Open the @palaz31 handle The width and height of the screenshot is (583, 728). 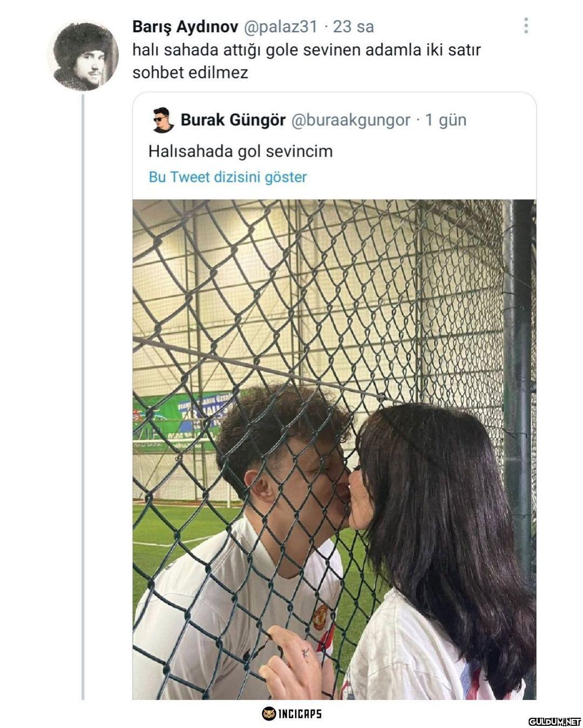click(281, 26)
